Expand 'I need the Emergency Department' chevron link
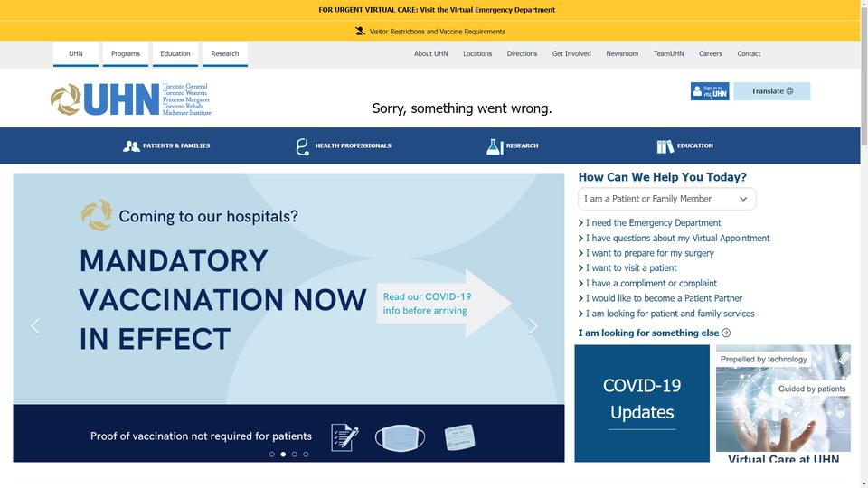 [650, 223]
